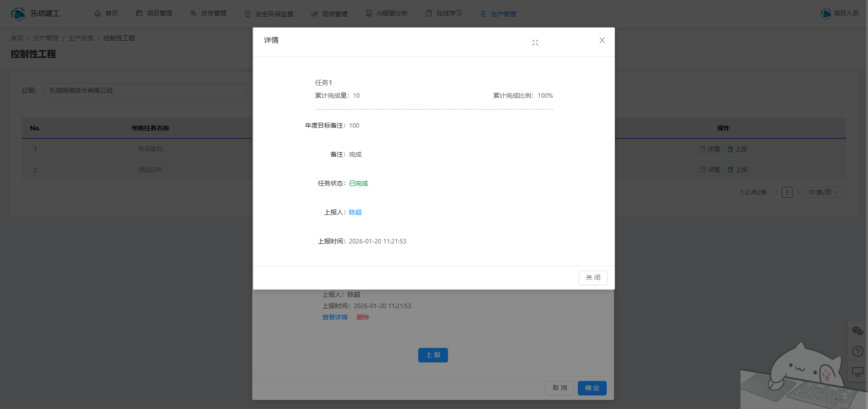Click 生产进度 in the breadcrumb

pyautogui.click(x=81, y=38)
